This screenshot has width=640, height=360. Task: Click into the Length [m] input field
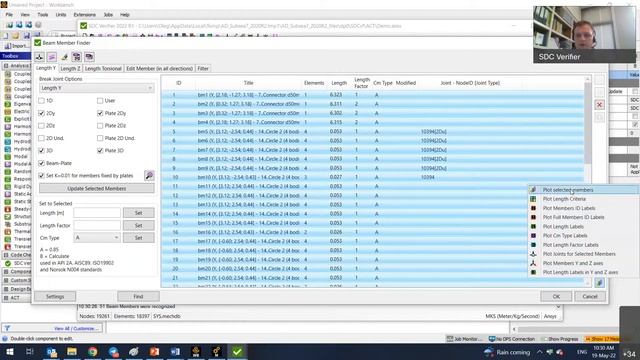pyautogui.click(x=97, y=213)
